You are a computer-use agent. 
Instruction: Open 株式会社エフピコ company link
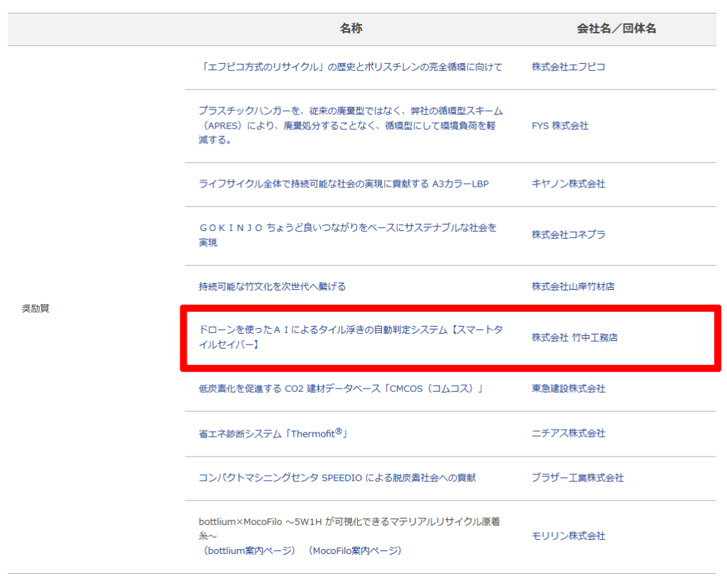(568, 67)
